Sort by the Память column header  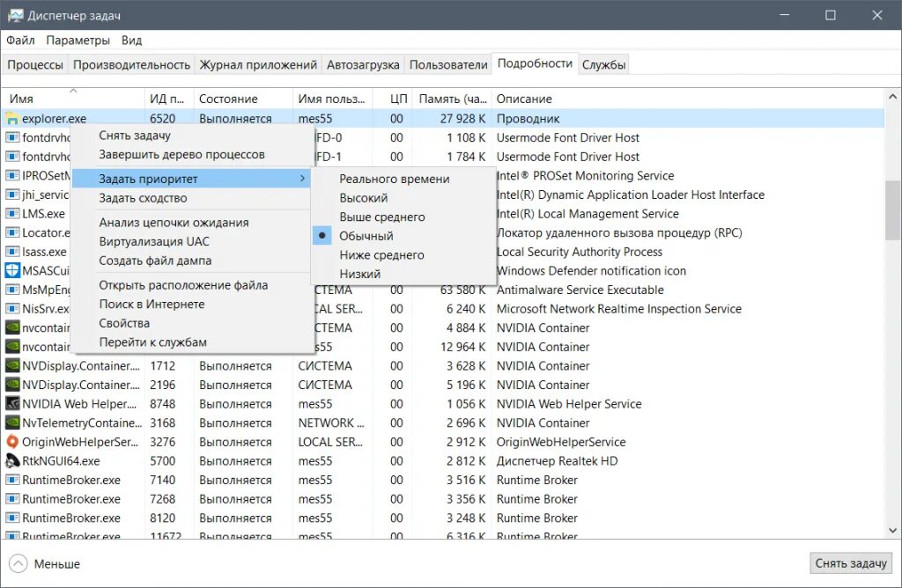pos(452,99)
